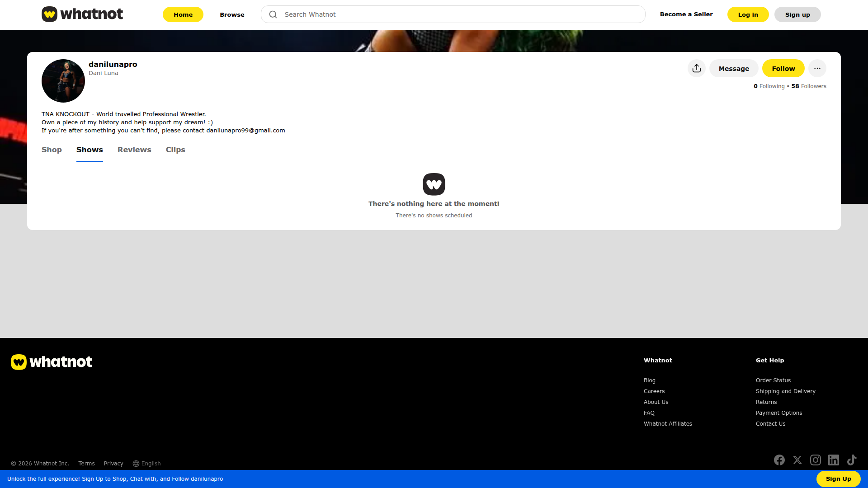Screen dimensions: 868x488
Task: Click Sign Up in blue banner
Action: click(x=839, y=479)
